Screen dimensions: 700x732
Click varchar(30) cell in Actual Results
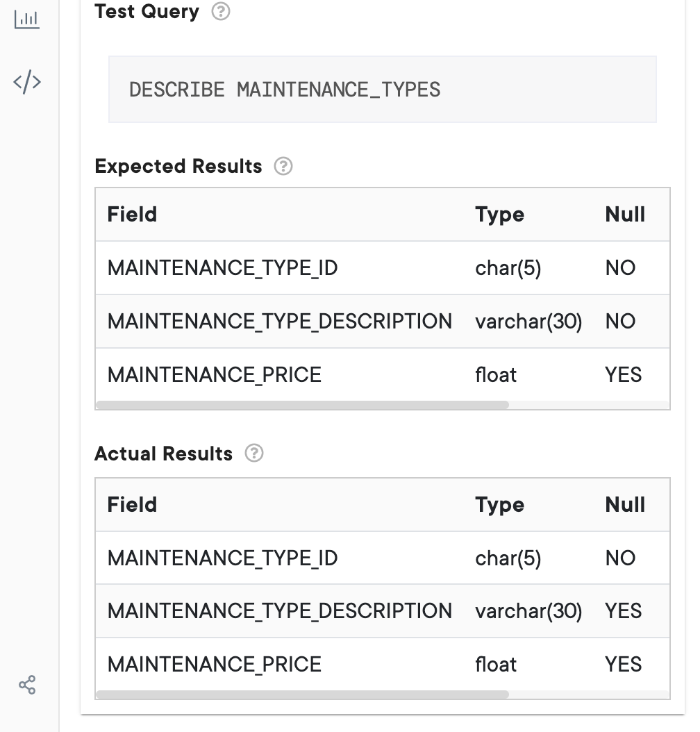[x=528, y=611]
